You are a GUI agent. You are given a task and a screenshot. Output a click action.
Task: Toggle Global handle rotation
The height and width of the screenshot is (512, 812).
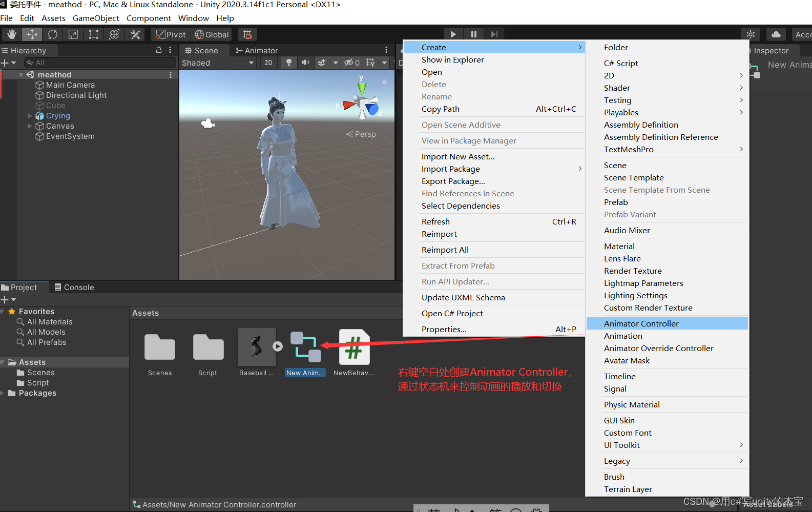(x=212, y=34)
